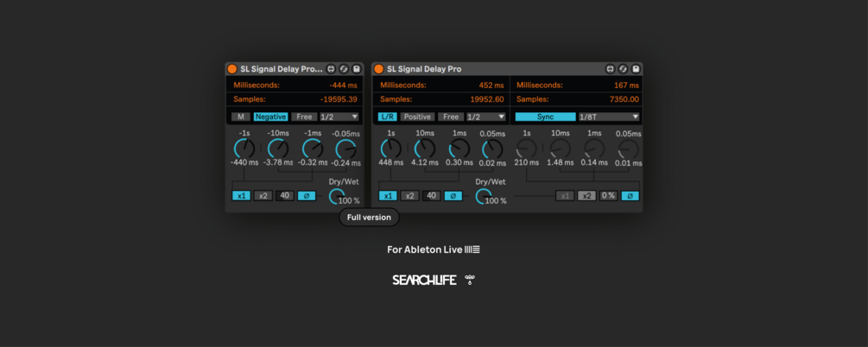Click the For Ableton Live text
This screenshot has width=868, height=347.
pyautogui.click(x=425, y=249)
